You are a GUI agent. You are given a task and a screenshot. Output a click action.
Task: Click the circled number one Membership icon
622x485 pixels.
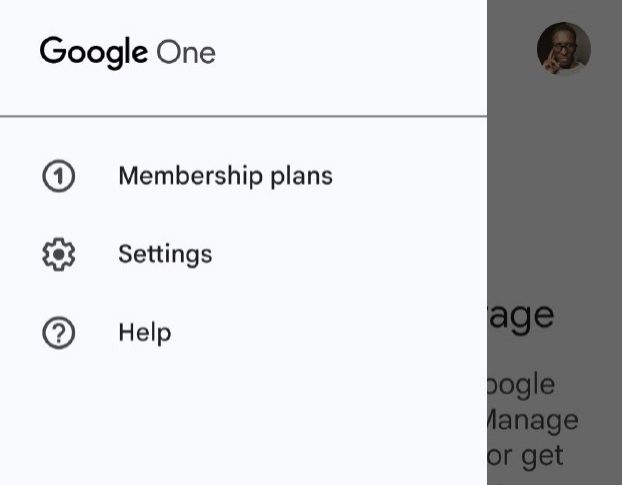pos(59,177)
